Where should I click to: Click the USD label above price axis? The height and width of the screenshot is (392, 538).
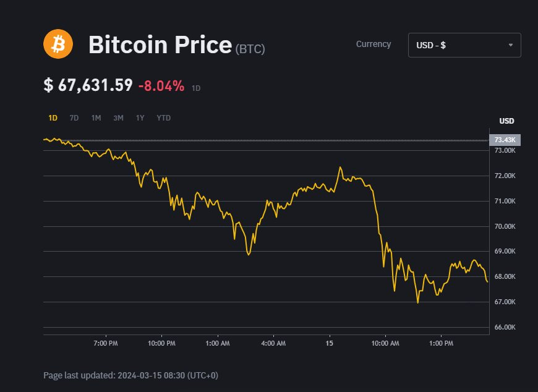point(506,121)
